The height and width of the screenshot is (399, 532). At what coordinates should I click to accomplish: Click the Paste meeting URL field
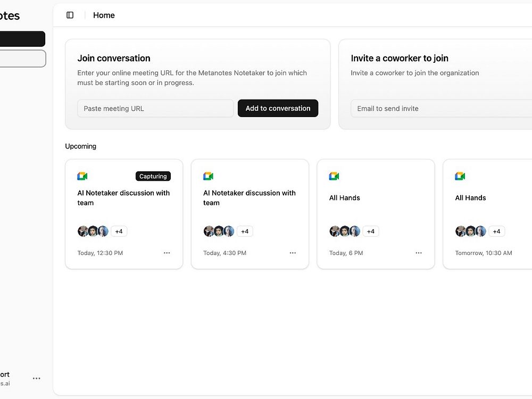[x=155, y=109]
